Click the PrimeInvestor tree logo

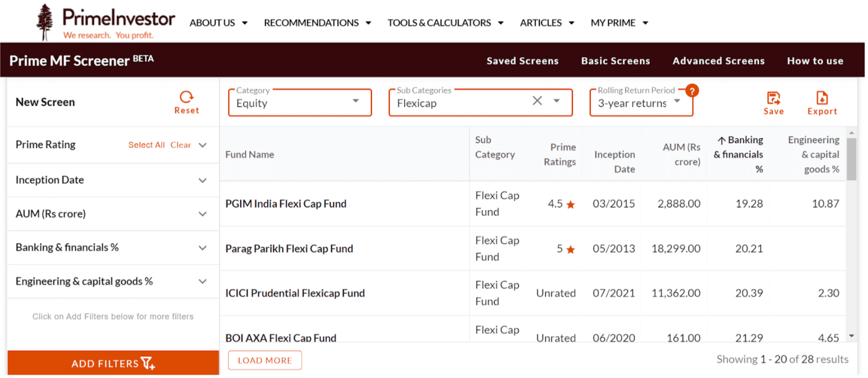click(45, 22)
